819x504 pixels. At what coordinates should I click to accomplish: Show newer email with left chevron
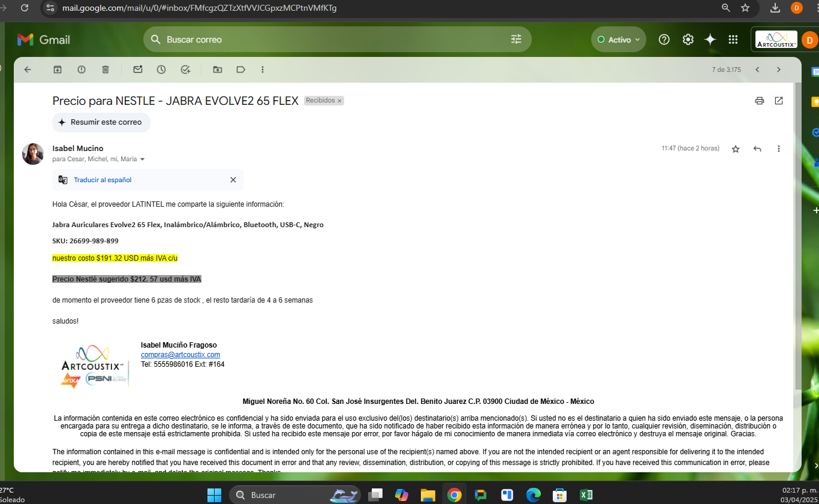pos(757,70)
